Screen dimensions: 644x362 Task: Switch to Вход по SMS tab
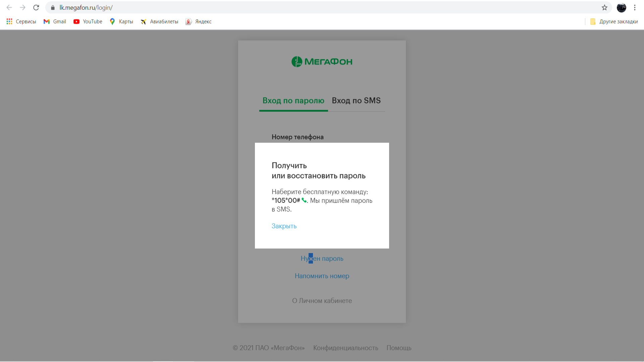tap(356, 101)
